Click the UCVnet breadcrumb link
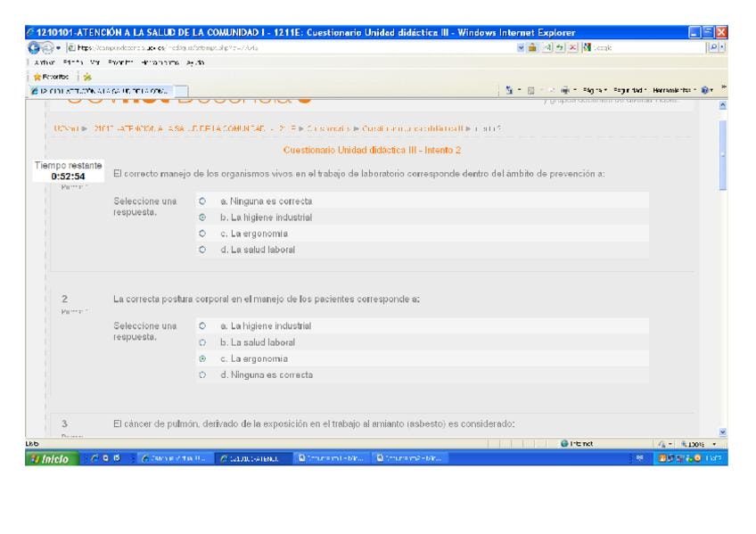 click(x=66, y=128)
